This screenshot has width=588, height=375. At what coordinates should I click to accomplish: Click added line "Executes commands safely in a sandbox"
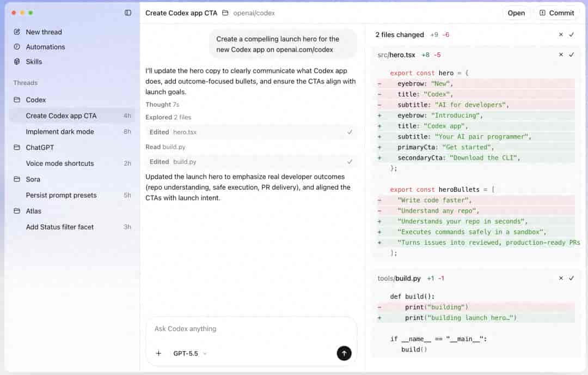pyautogui.click(x=475, y=232)
